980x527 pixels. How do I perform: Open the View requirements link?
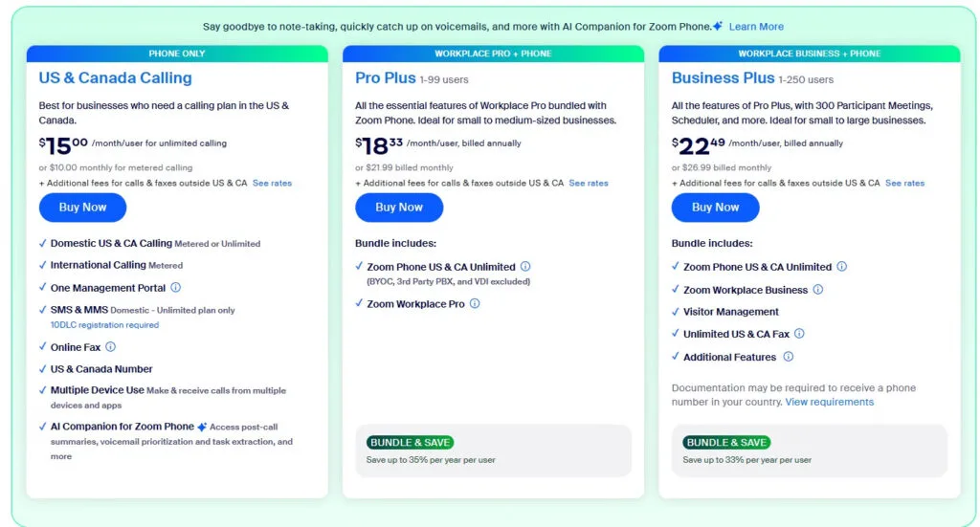point(829,403)
